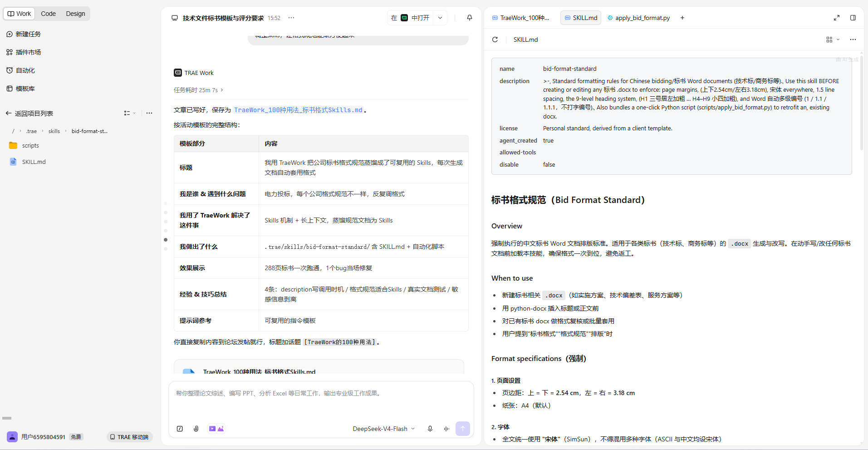Switch to the TraeWork_100种... file tab
868x450 pixels.
(x=521, y=18)
